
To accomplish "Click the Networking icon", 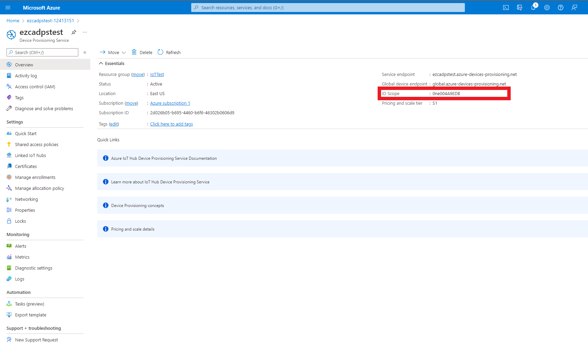I will point(9,199).
